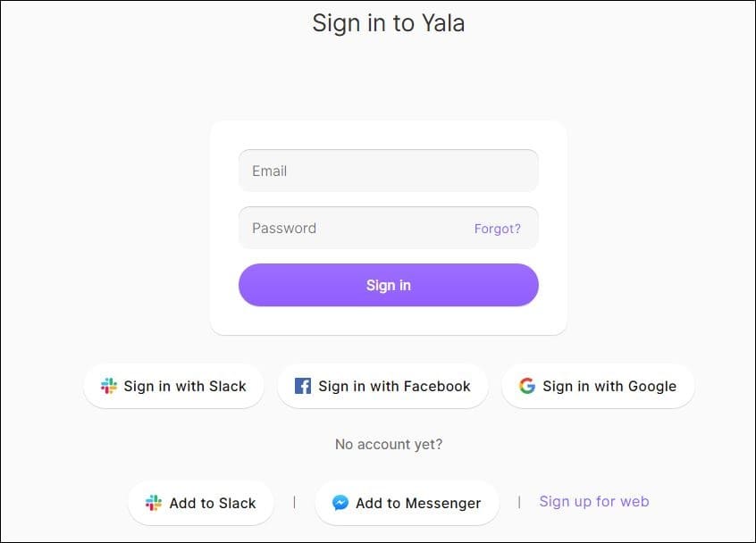Click the Messenger chat bubble icon

point(340,503)
